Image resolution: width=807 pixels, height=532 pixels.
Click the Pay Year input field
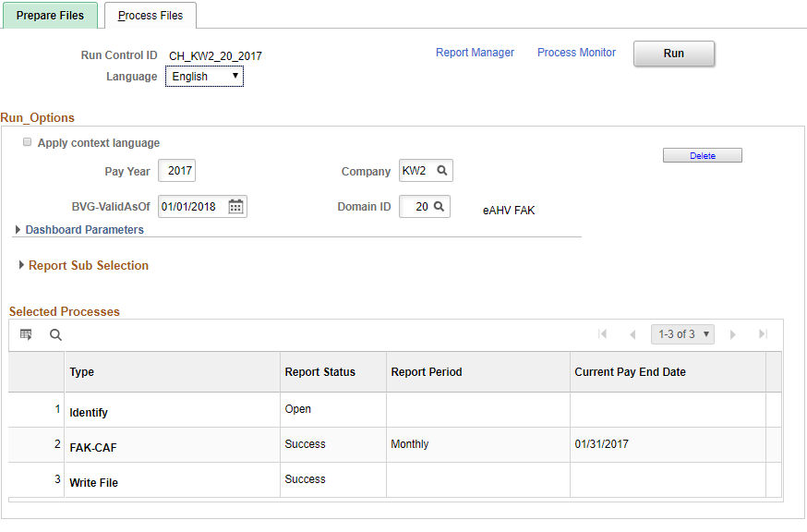(176, 171)
